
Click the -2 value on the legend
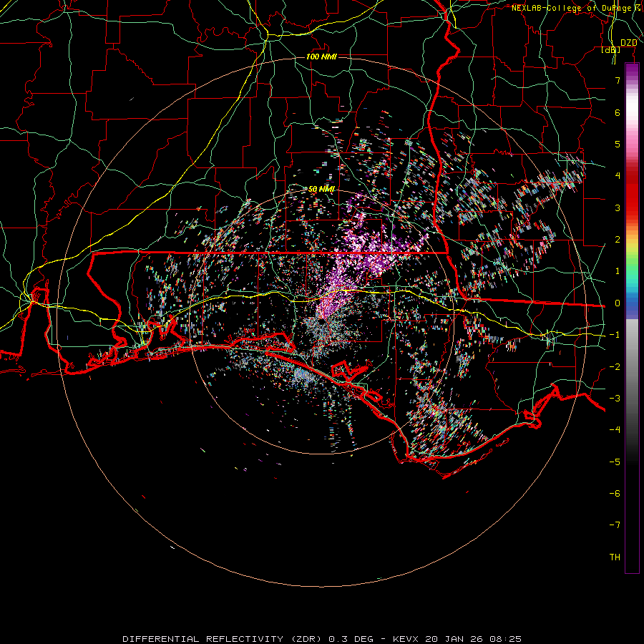pyautogui.click(x=615, y=367)
